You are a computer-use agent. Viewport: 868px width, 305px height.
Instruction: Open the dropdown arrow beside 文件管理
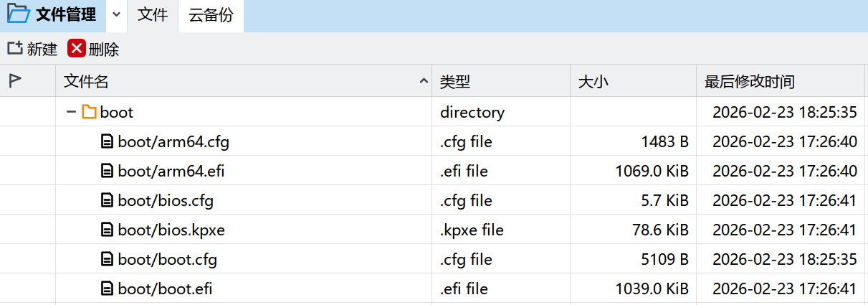(x=117, y=15)
